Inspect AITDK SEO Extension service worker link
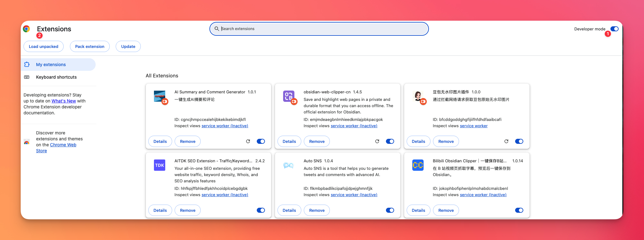This screenshot has height=240, width=644. click(225, 195)
